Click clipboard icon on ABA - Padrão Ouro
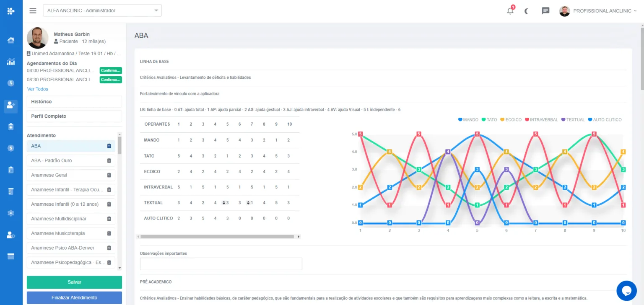 109,160
